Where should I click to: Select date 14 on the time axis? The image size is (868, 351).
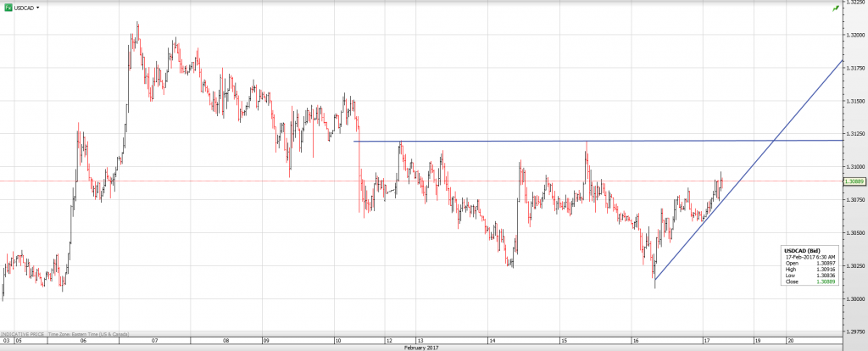[492, 340]
